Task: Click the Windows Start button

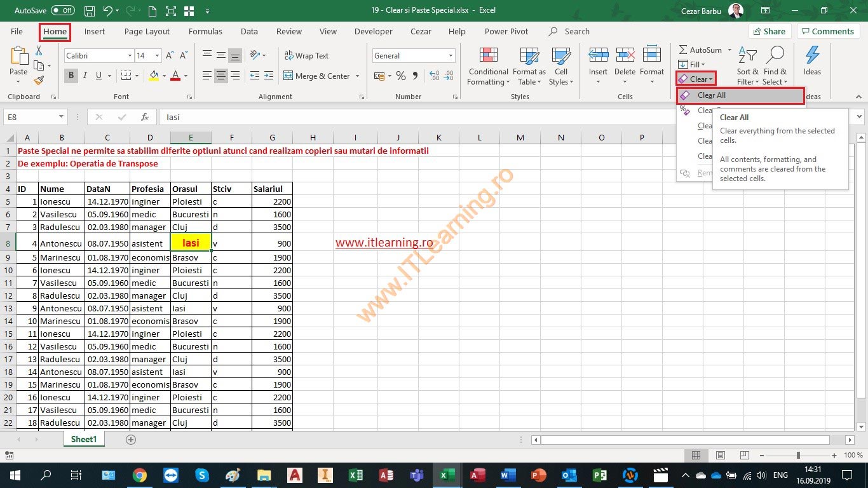Action: click(x=15, y=475)
